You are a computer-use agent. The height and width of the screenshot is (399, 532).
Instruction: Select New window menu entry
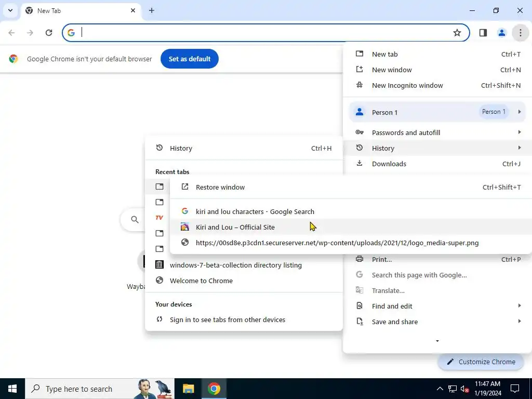(437, 70)
